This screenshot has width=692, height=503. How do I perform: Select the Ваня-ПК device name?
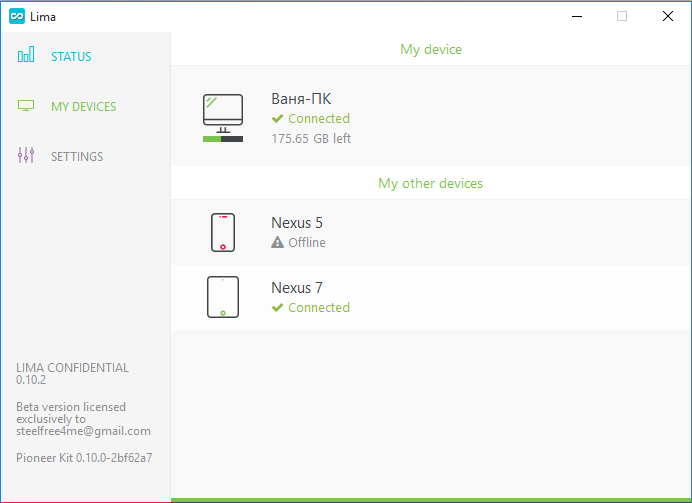coord(301,98)
